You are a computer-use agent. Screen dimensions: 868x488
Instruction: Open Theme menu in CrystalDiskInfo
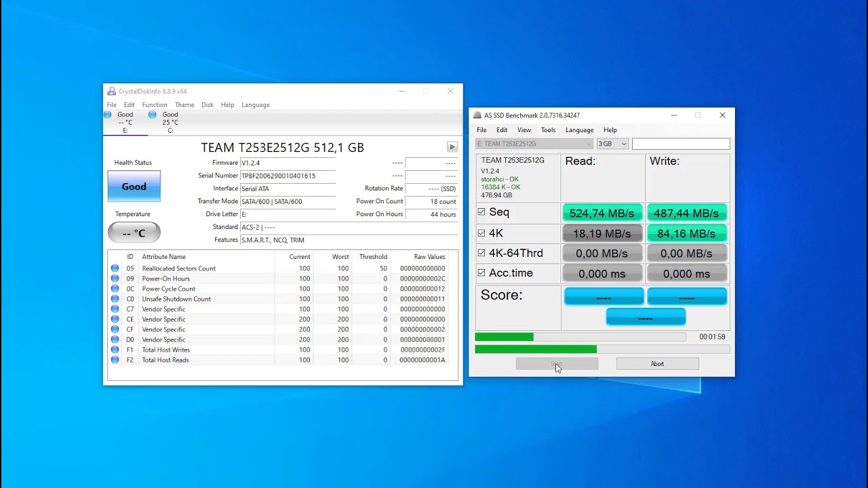point(184,105)
